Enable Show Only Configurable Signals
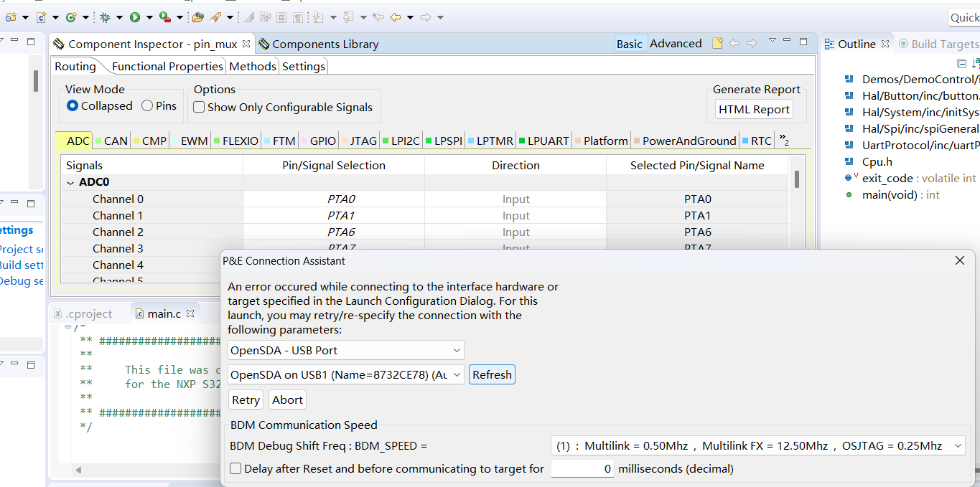Viewport: 980px width, 487px height. (198, 106)
